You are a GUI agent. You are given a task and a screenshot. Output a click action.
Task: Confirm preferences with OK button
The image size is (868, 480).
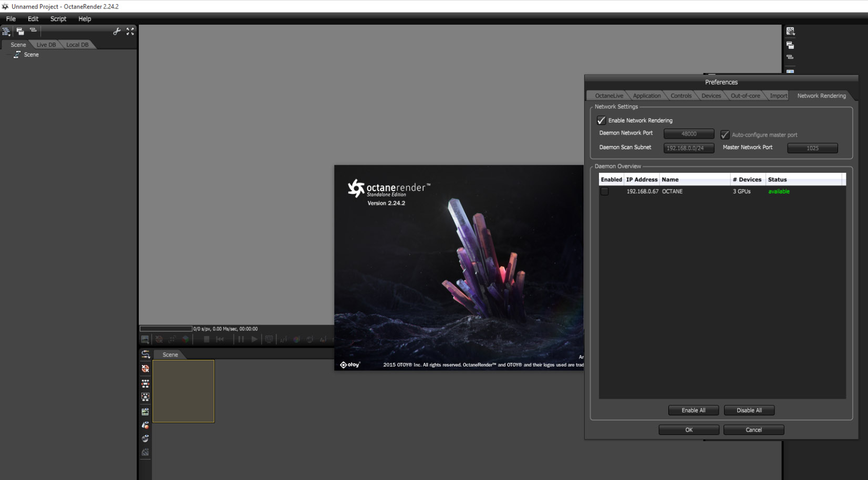[689, 430]
